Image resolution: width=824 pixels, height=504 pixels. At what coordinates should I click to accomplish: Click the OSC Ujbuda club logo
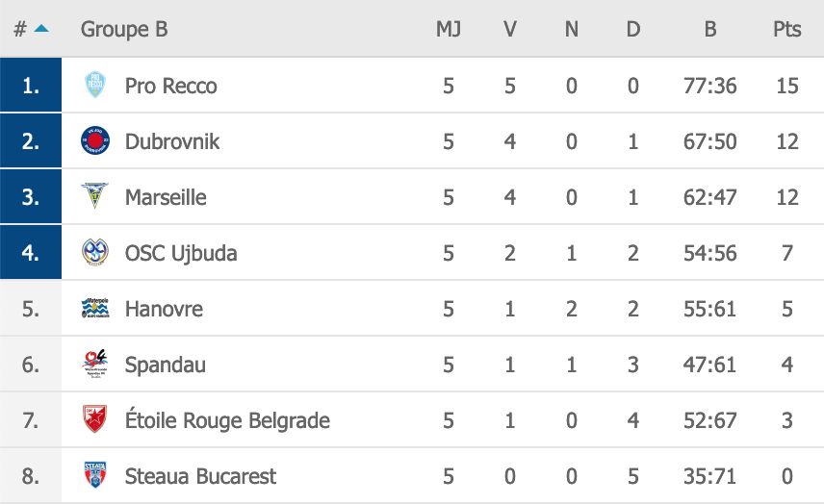pos(95,253)
